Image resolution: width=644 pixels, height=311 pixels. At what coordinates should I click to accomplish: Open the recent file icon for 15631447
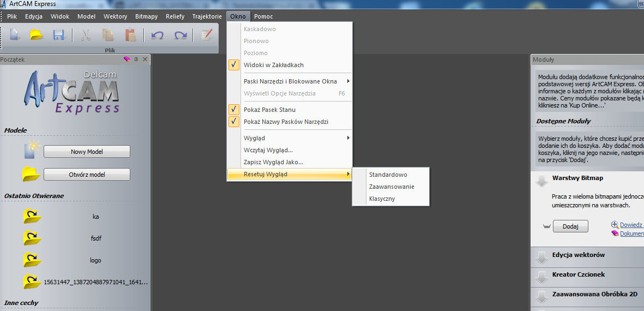coord(33,282)
